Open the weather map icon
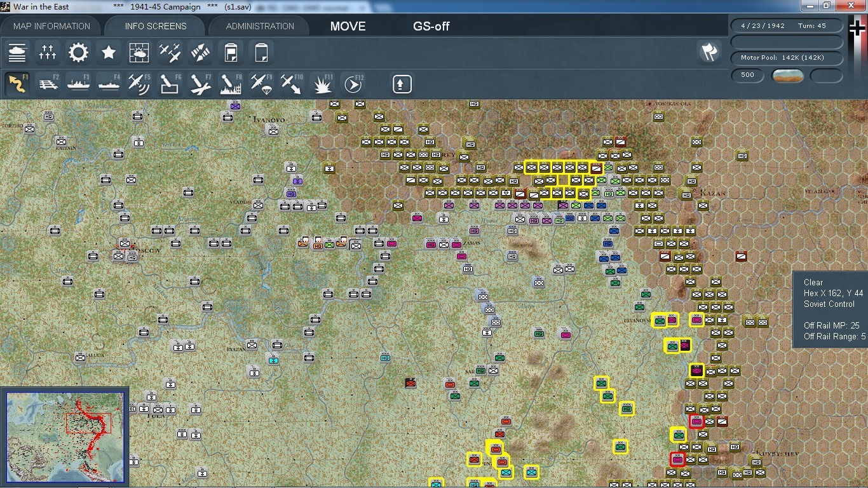 coord(139,52)
